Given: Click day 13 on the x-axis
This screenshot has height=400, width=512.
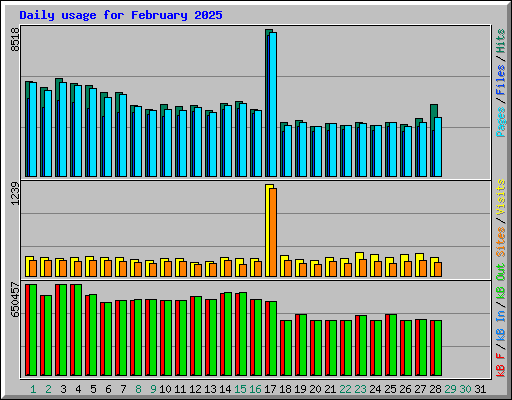Looking at the screenshot, I should coord(210,389).
